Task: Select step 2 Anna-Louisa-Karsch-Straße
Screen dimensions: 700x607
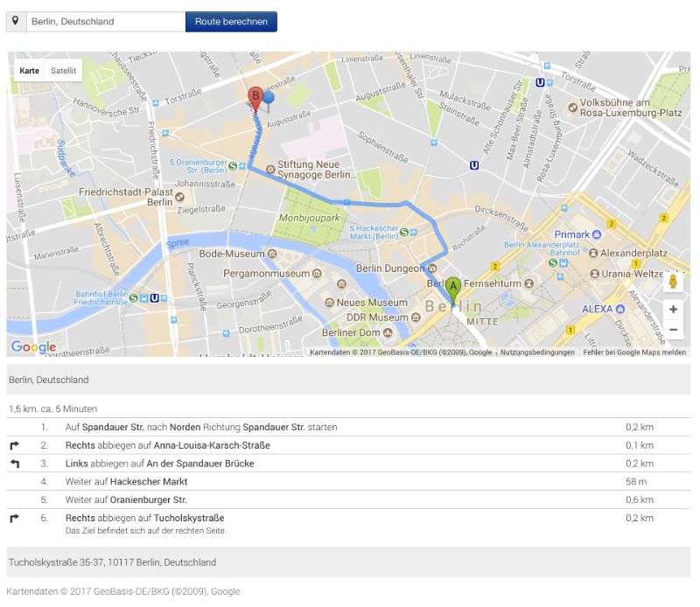Action: (348, 445)
